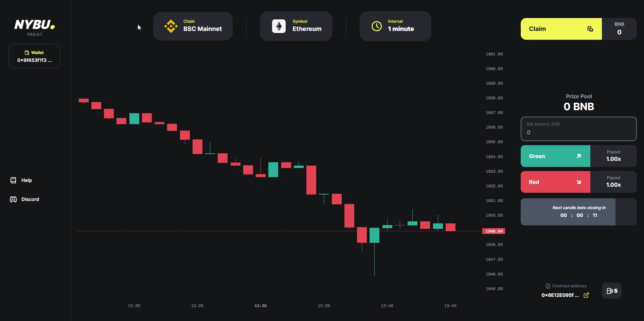Click the coins icon on Claim
644x321 pixels.
point(590,29)
